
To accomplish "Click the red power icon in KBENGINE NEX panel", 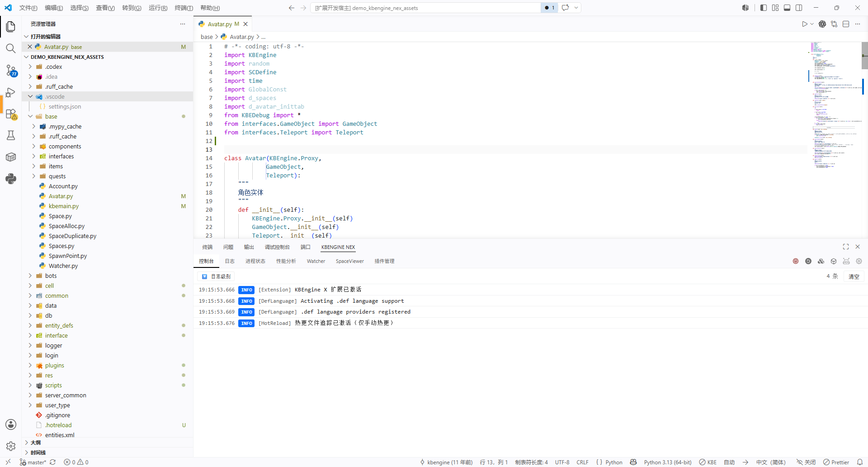I will tap(796, 261).
